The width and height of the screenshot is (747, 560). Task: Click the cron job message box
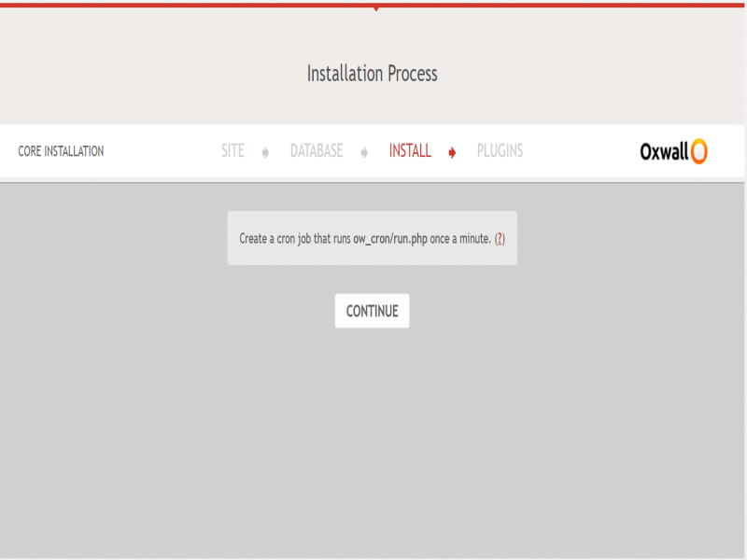pyautogui.click(x=372, y=252)
